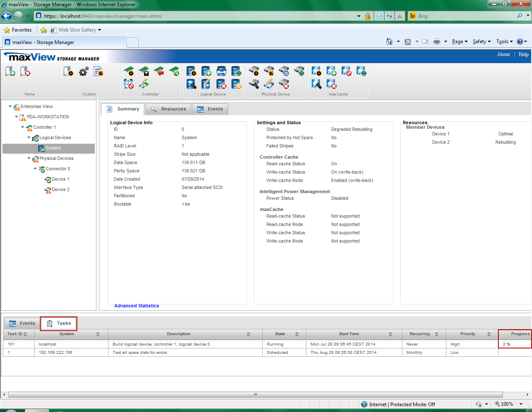The height and width of the screenshot is (412, 532).
Task: Click the horizontal scrollbar at page bottom
Action: pos(255,395)
